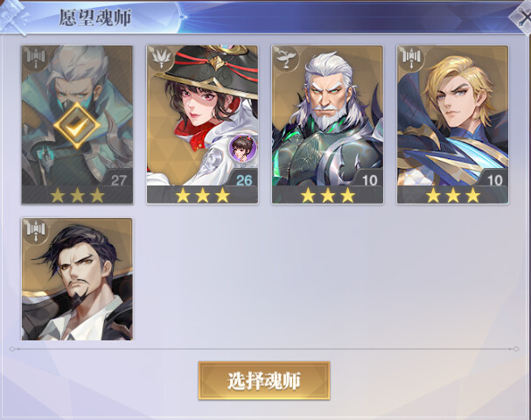
Task: Click the class icon on goateed man card
Action: (36, 230)
